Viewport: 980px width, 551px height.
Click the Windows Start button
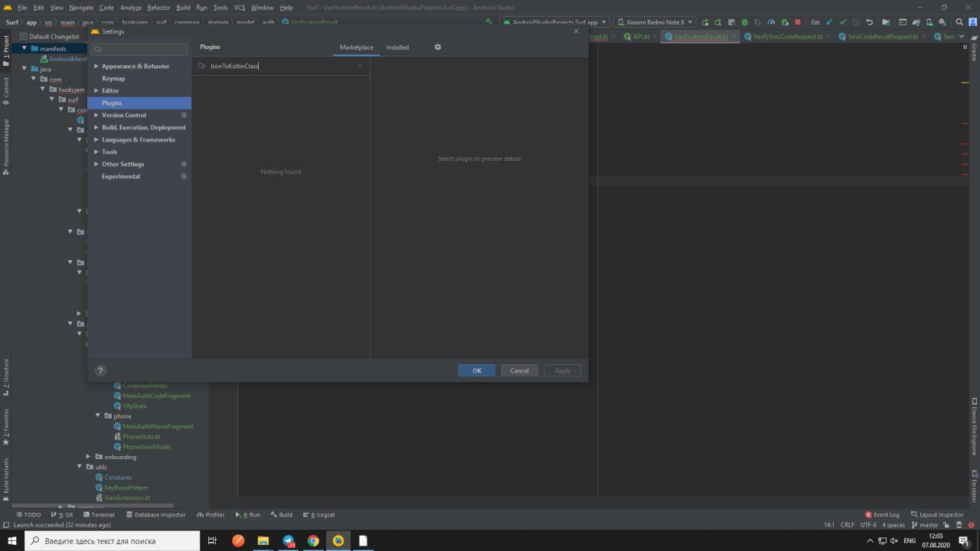point(11,541)
